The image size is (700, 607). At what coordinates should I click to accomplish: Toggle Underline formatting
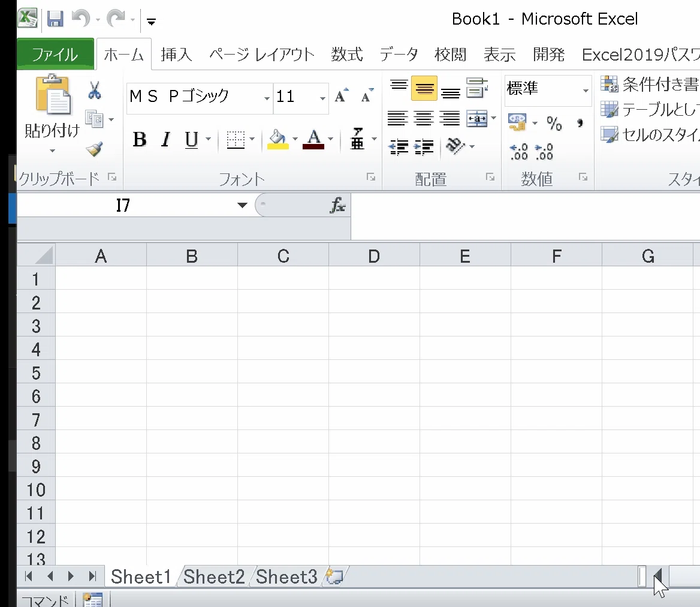(x=192, y=140)
